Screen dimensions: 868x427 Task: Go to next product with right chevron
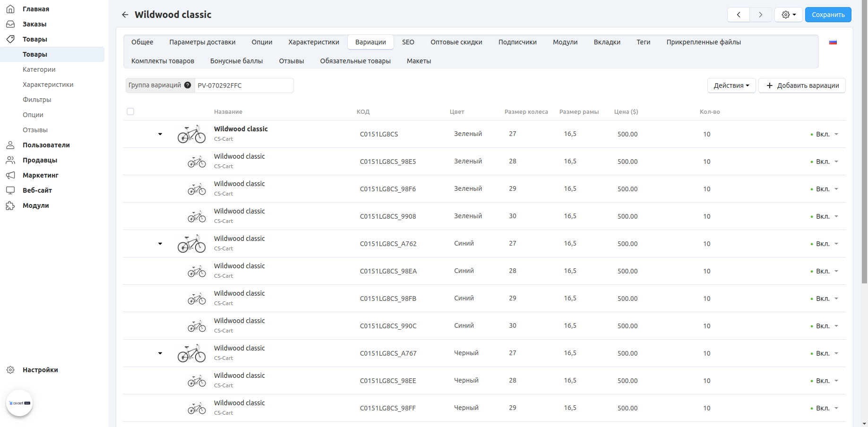760,15
